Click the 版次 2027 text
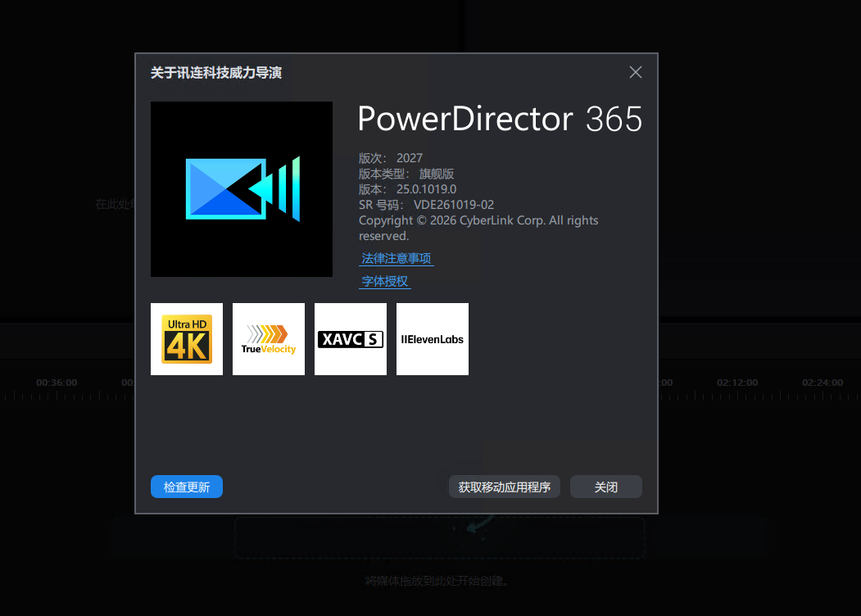Image resolution: width=861 pixels, height=616 pixels. (391, 158)
